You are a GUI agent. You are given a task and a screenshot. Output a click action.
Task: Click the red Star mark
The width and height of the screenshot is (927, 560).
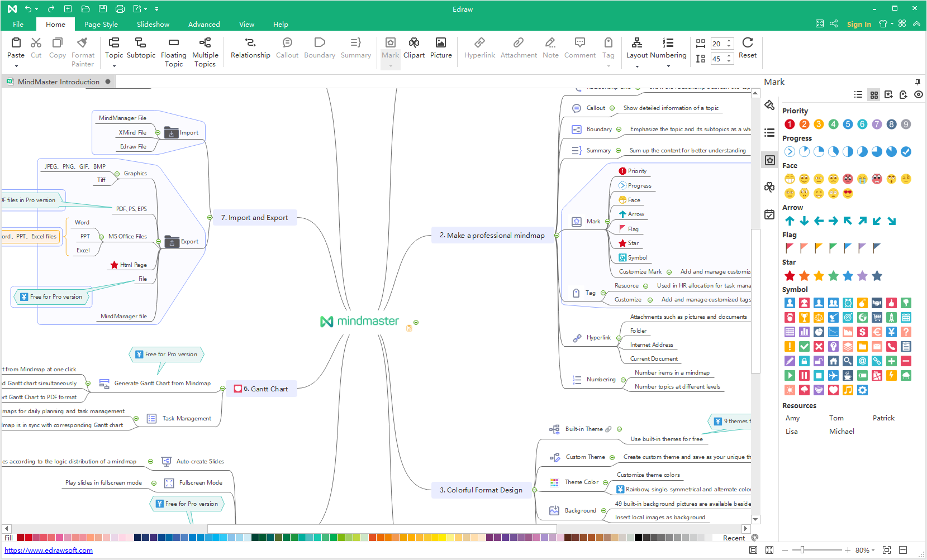pyautogui.click(x=789, y=276)
